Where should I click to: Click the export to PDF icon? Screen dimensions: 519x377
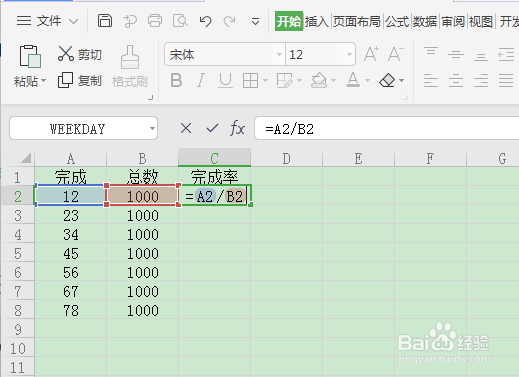(130, 21)
